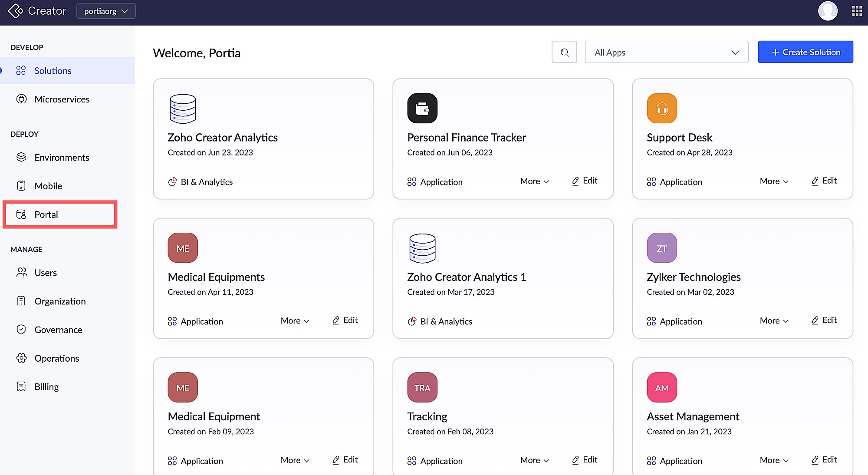Viewport: 868px width, 475px height.
Task: Click the Create Solution button
Action: click(x=806, y=52)
